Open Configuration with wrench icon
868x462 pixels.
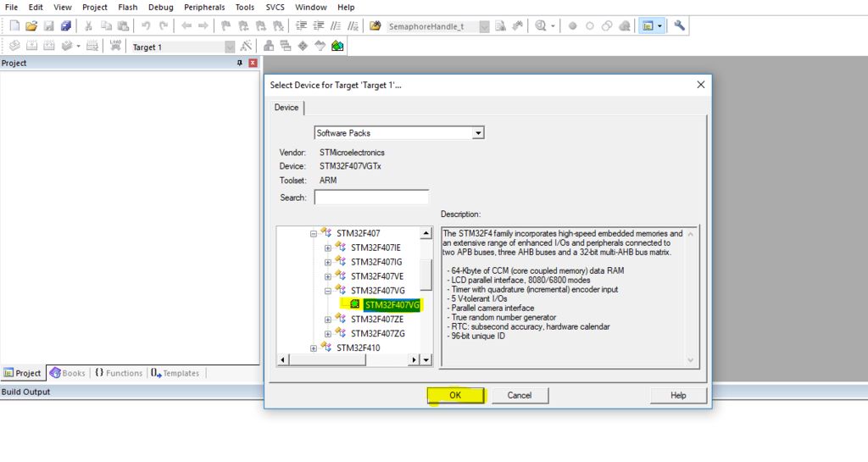tap(679, 26)
